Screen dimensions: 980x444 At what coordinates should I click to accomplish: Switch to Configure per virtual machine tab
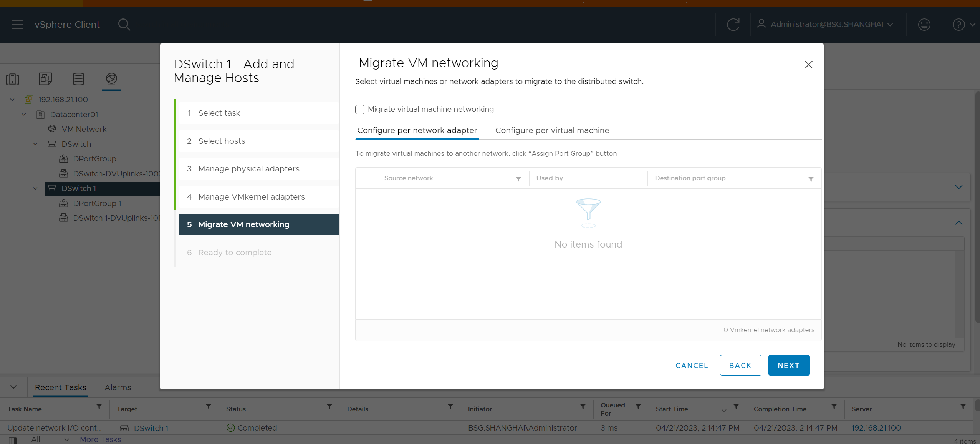[552, 130]
